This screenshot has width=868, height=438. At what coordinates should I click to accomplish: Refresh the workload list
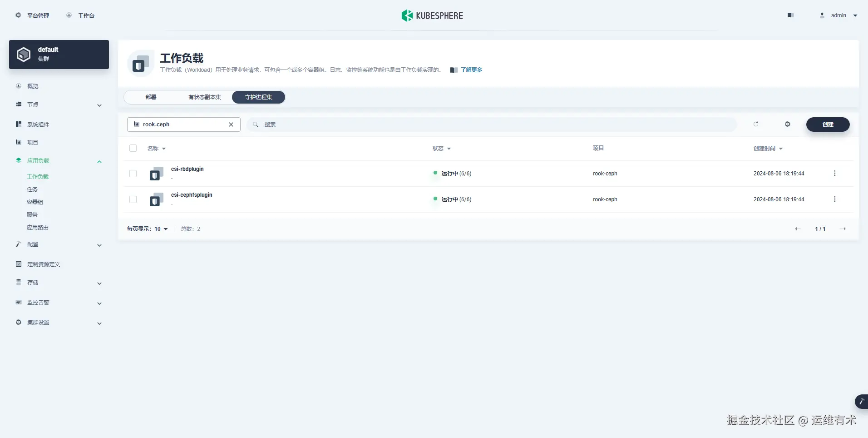click(x=756, y=124)
